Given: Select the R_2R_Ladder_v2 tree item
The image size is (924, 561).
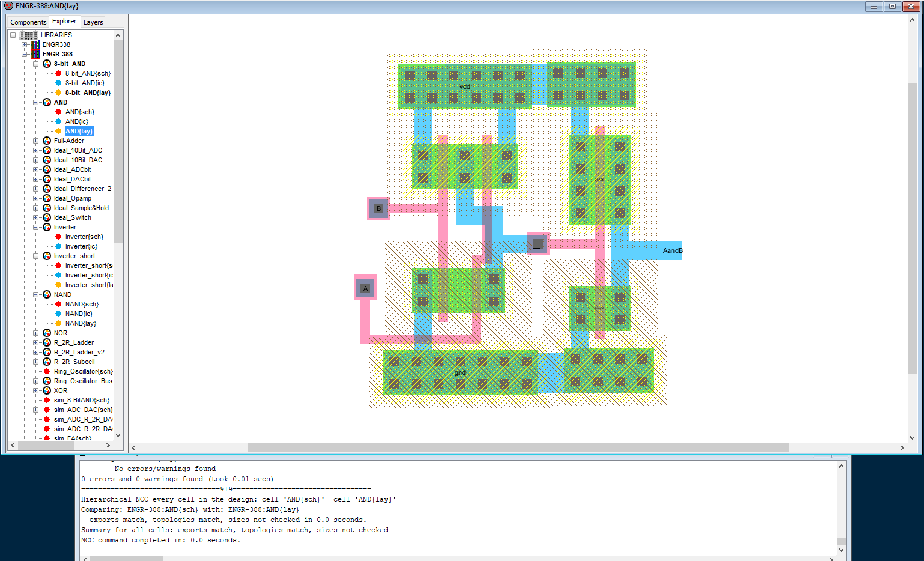Looking at the screenshot, I should (x=79, y=352).
